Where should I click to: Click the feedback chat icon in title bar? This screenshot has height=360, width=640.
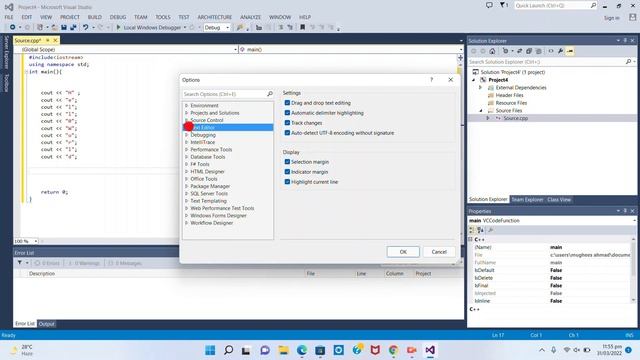pos(489,5)
